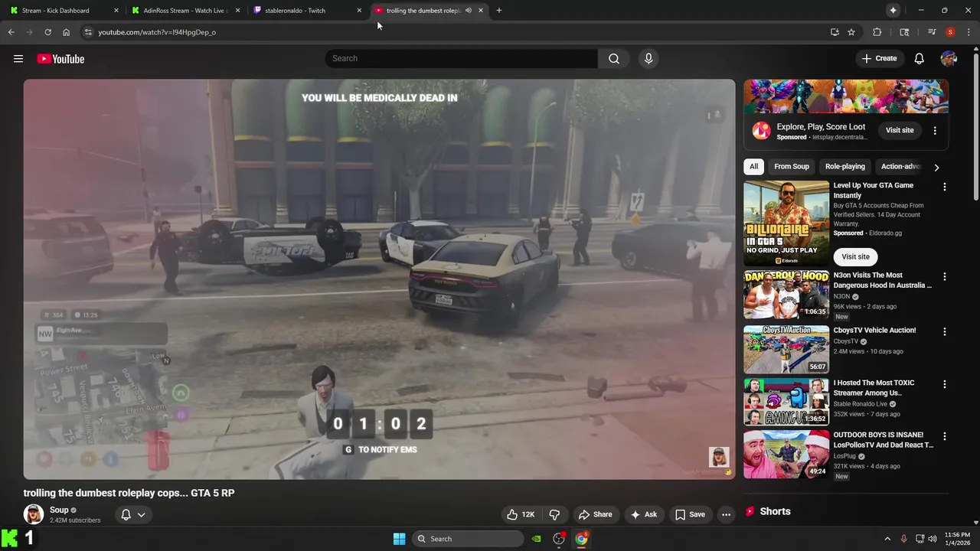The height and width of the screenshot is (551, 980).
Task: Open N3on Dangerous Hood video thumbnail
Action: 786,295
